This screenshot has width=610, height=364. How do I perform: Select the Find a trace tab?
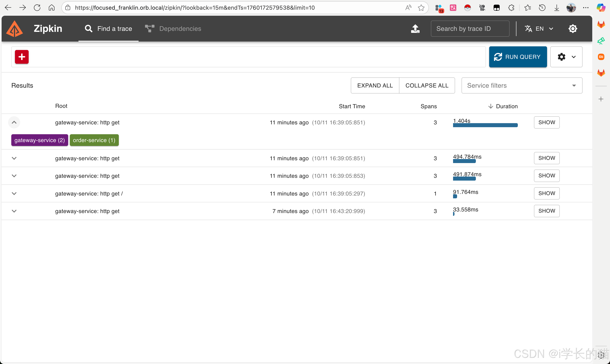(108, 29)
